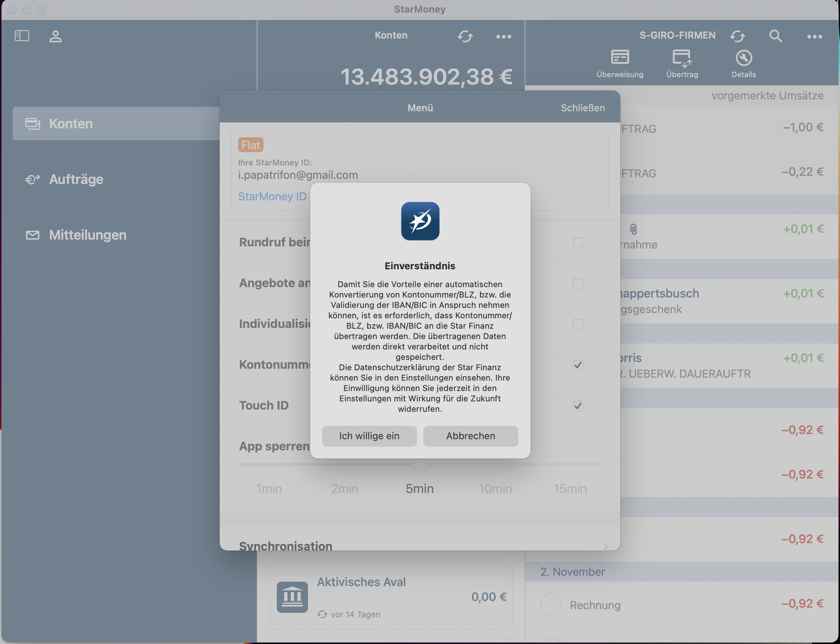The height and width of the screenshot is (644, 840).
Task: Expand the Synchronisation chevron
Action: [606, 546]
